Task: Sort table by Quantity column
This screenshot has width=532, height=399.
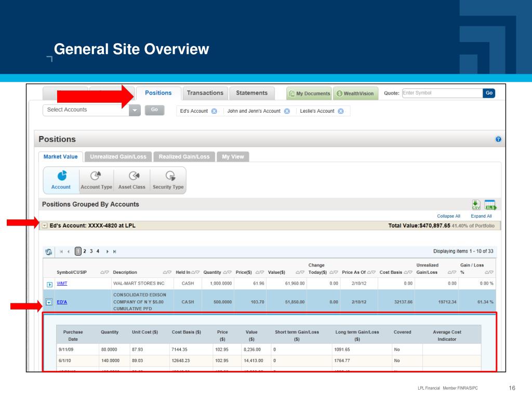Action: click(x=228, y=272)
